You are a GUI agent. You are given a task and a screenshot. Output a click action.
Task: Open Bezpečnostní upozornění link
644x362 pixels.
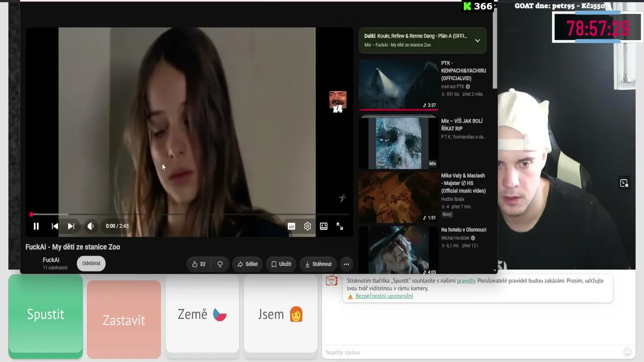384,296
